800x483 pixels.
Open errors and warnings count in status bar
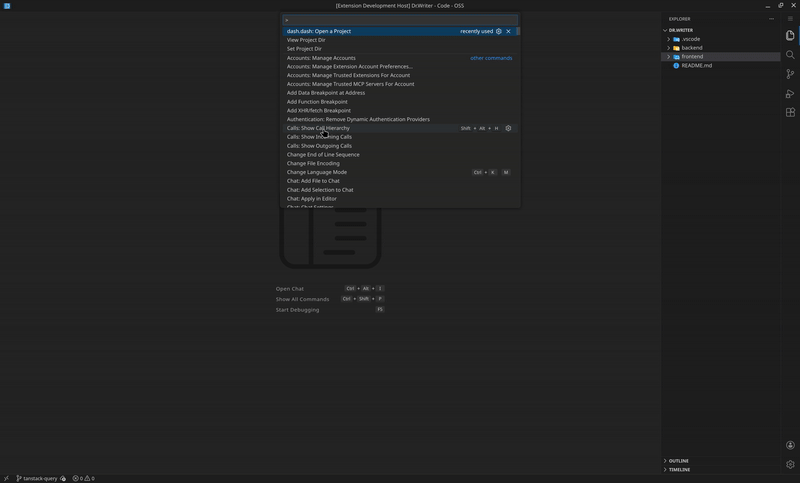point(83,478)
